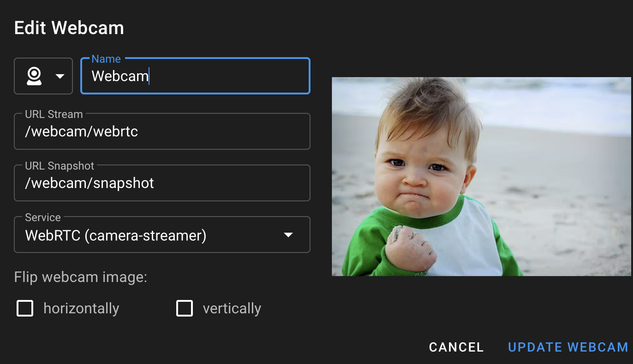The image size is (633, 364).
Task: Edit the URL Stream field
Action: [x=162, y=131]
